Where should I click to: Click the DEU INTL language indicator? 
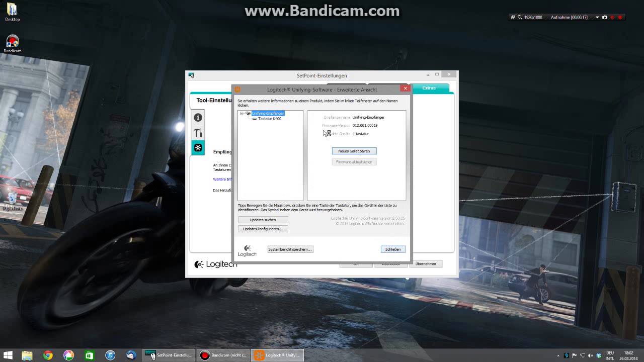click(610, 355)
